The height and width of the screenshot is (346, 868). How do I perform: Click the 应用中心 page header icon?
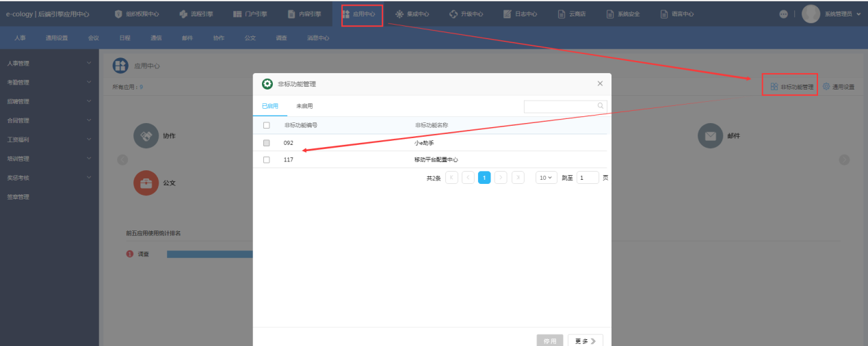coord(120,66)
